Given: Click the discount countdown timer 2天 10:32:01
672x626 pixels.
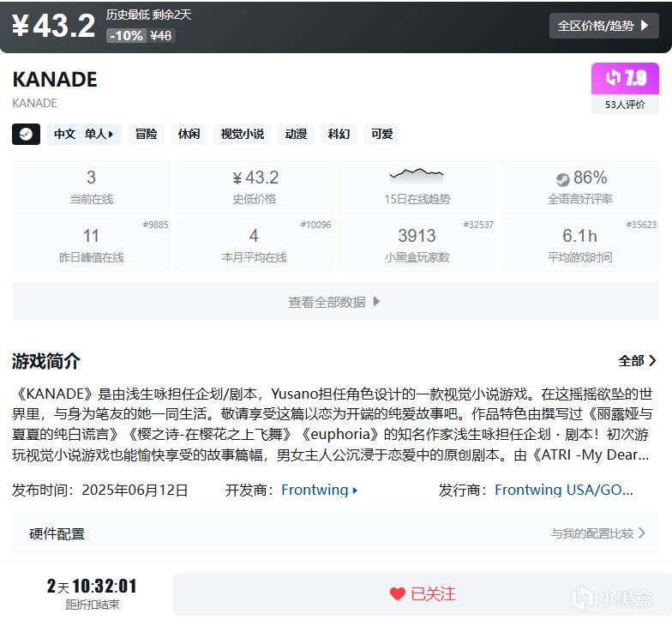Looking at the screenshot, I should point(92,587).
